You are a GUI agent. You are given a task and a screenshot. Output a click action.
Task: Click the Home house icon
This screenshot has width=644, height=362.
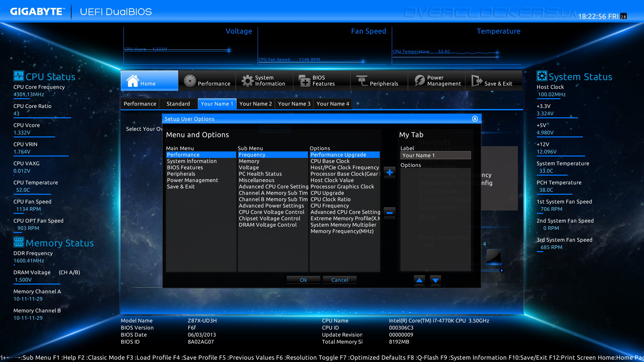[132, 81]
